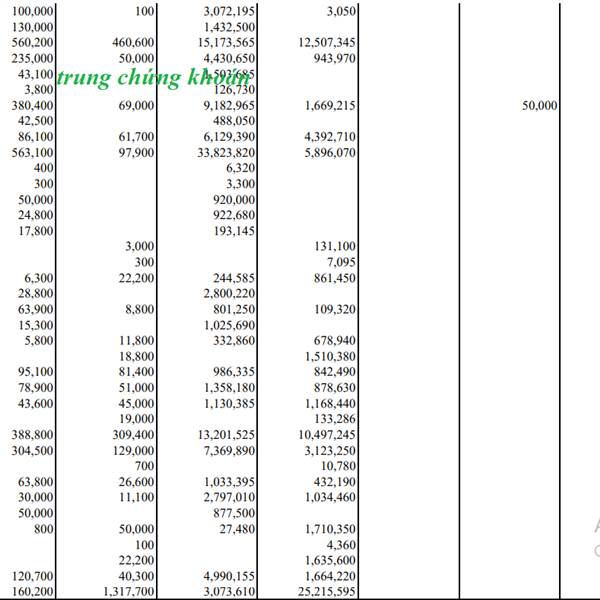
Task: Select the 380,400 cell
Action: coord(33,106)
